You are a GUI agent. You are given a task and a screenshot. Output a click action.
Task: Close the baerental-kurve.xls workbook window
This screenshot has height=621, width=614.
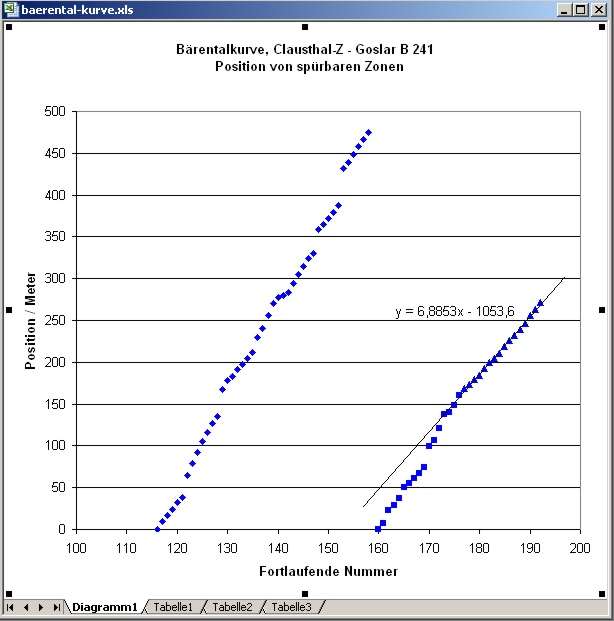598,10
